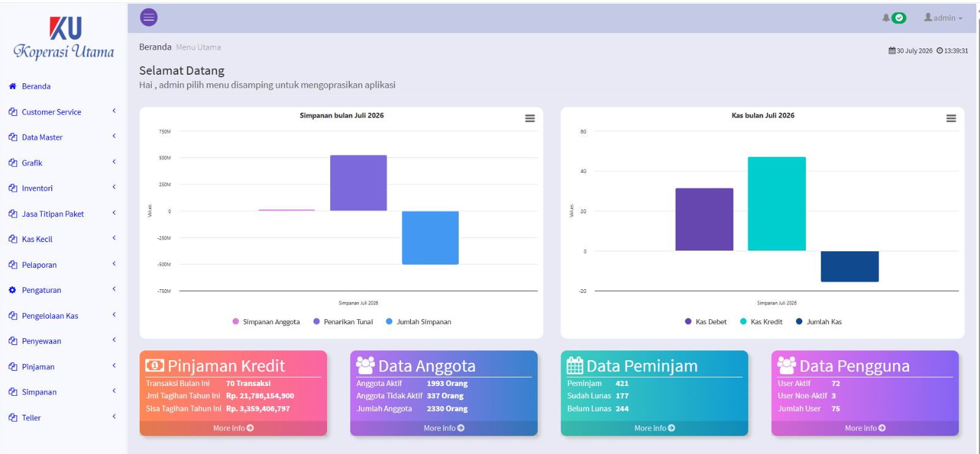Toggle Jumlah Simpanan series in legend

[418, 322]
